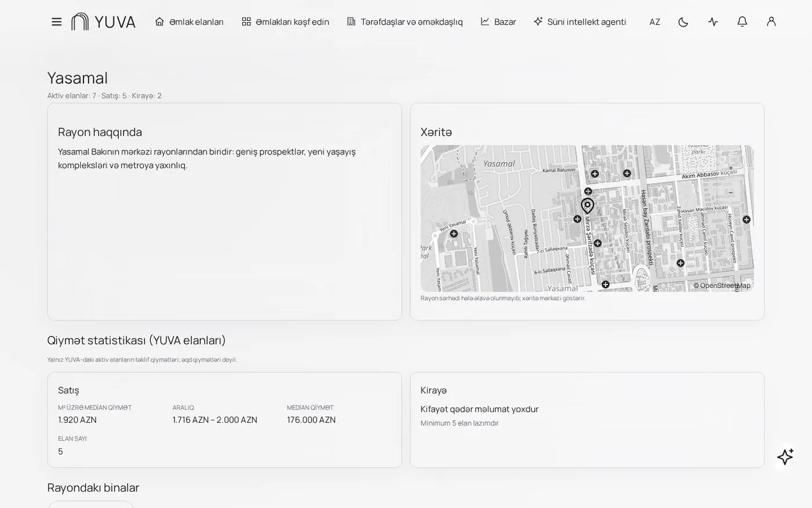The image size is (812, 508).
Task: Navigate to Bazar
Action: pyautogui.click(x=498, y=21)
